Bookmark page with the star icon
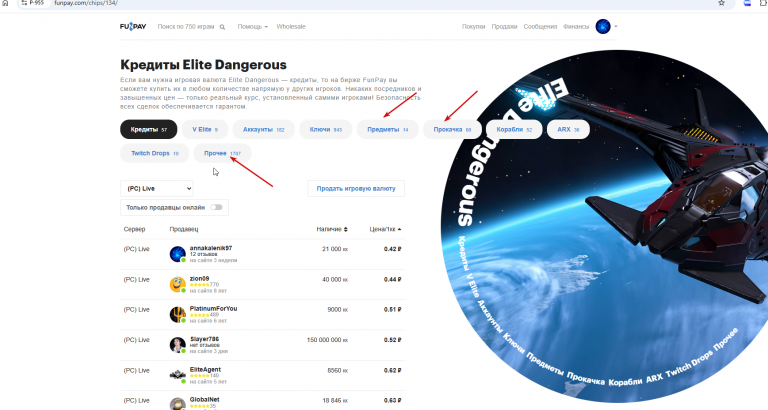768x410 pixels. pyautogui.click(x=721, y=3)
